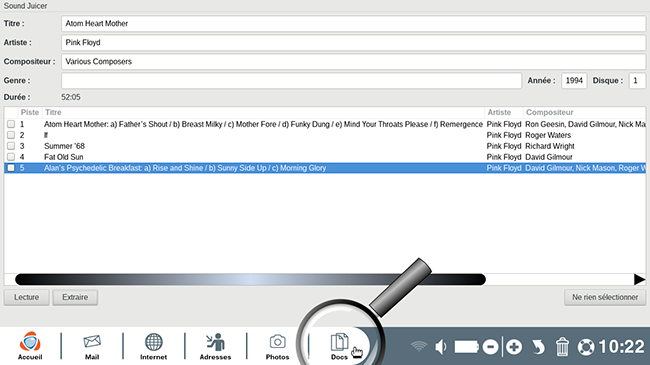Click the Artiste field with Pink Floyd

(353, 43)
